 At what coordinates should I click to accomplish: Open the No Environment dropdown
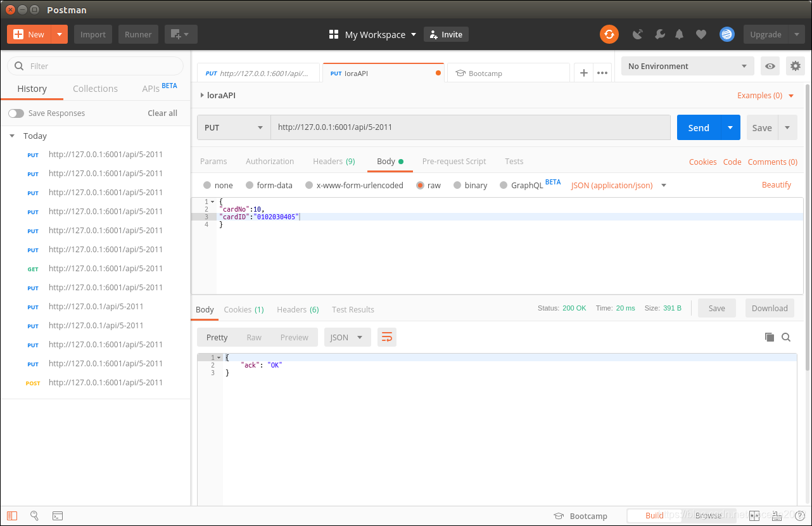pos(688,66)
